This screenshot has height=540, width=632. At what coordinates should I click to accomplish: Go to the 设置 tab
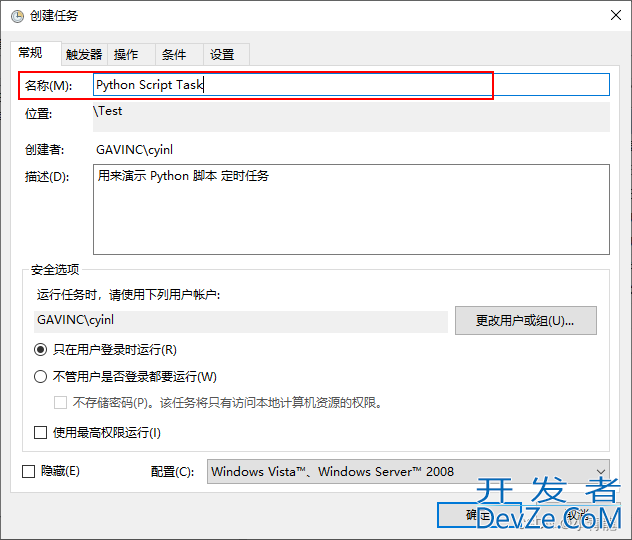(x=226, y=54)
